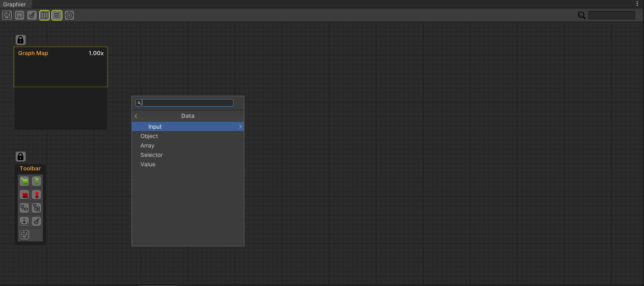The height and width of the screenshot is (286, 644).
Task: Toggle the toolbar panel list button
Action: [x=57, y=15]
